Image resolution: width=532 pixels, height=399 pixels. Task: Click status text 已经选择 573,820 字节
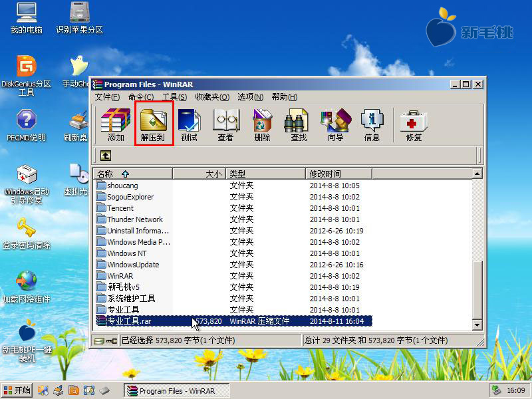[178, 340]
